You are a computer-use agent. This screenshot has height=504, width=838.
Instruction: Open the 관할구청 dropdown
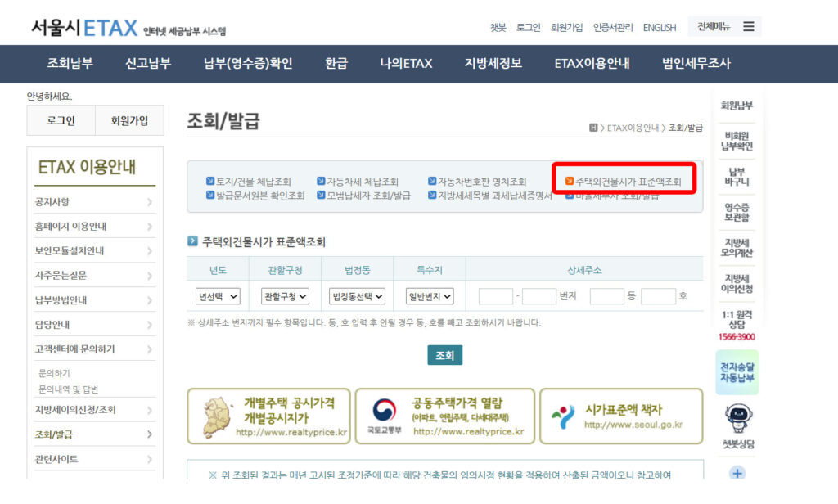(x=285, y=296)
